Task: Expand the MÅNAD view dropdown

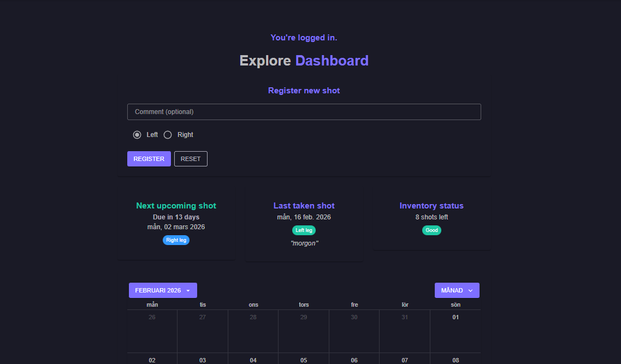Action: pos(457,290)
